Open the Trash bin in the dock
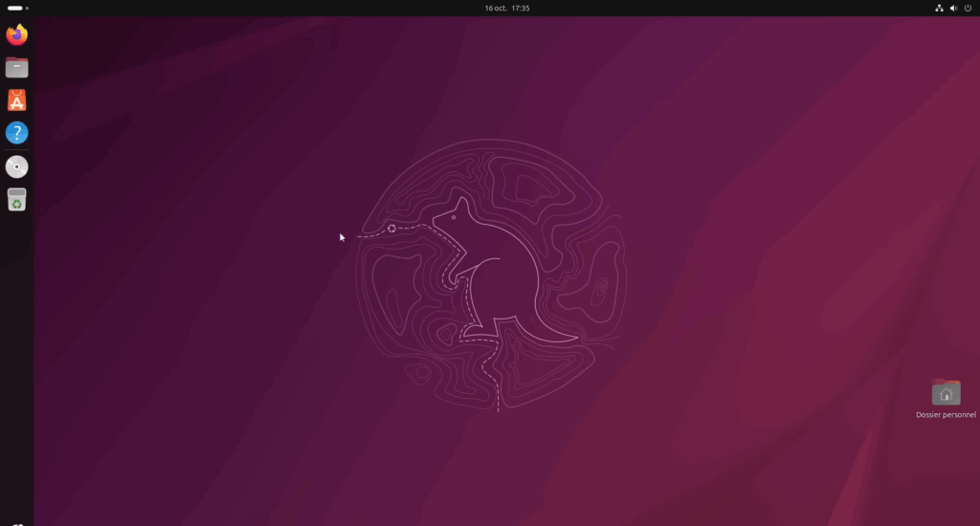This screenshot has width=980, height=526. (16, 200)
